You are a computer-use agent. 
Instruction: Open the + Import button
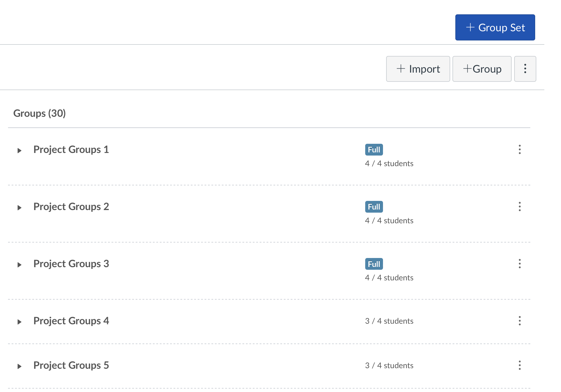[418, 69]
